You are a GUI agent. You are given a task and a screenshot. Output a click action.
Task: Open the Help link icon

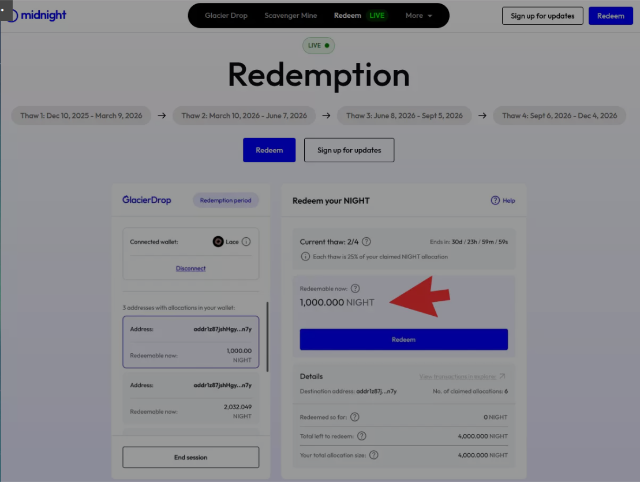click(495, 200)
